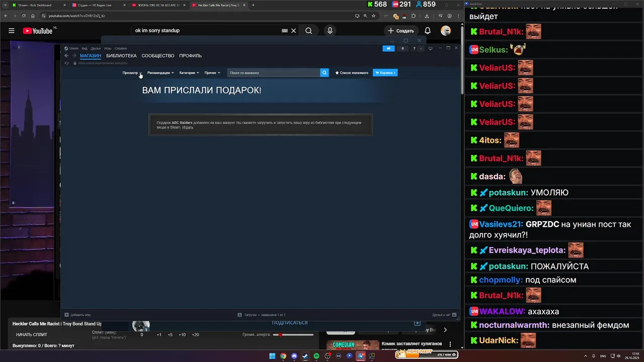Expand the Steam Категории dropdown
The image size is (644, 362).
point(189,73)
